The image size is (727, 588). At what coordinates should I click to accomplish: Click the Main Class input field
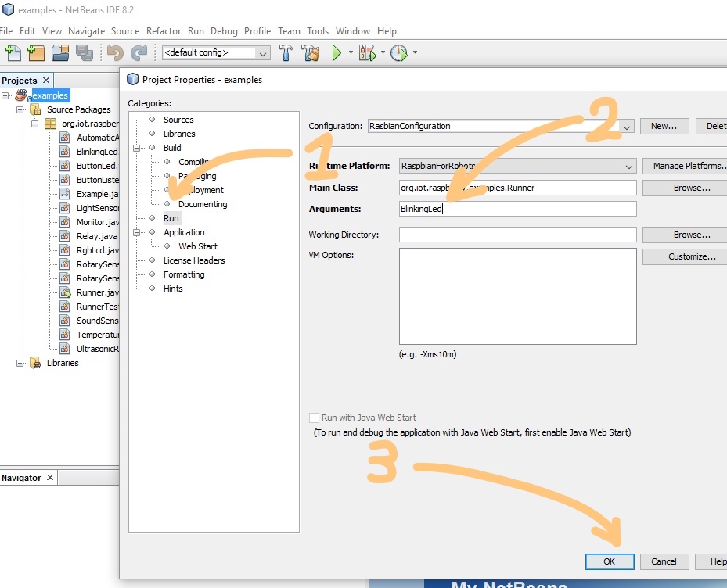[x=517, y=188]
